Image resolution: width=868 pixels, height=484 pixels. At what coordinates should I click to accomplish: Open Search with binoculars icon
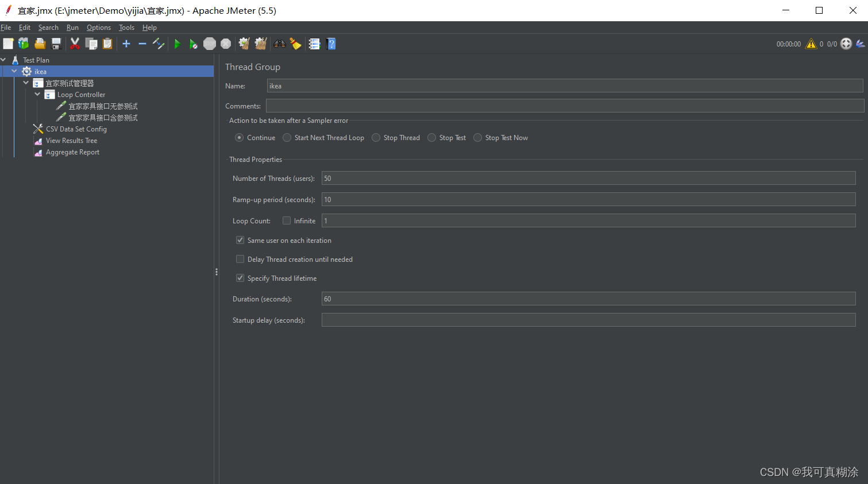[x=280, y=44]
